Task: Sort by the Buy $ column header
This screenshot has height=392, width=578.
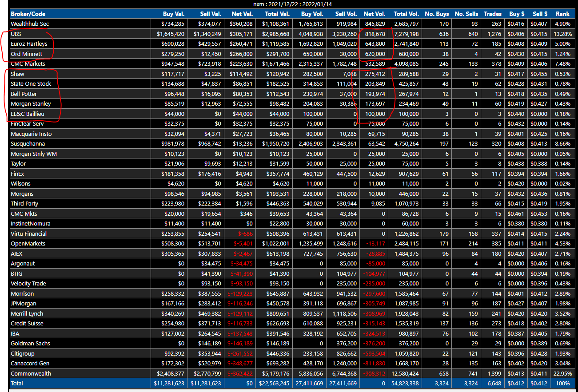Action: coord(517,14)
